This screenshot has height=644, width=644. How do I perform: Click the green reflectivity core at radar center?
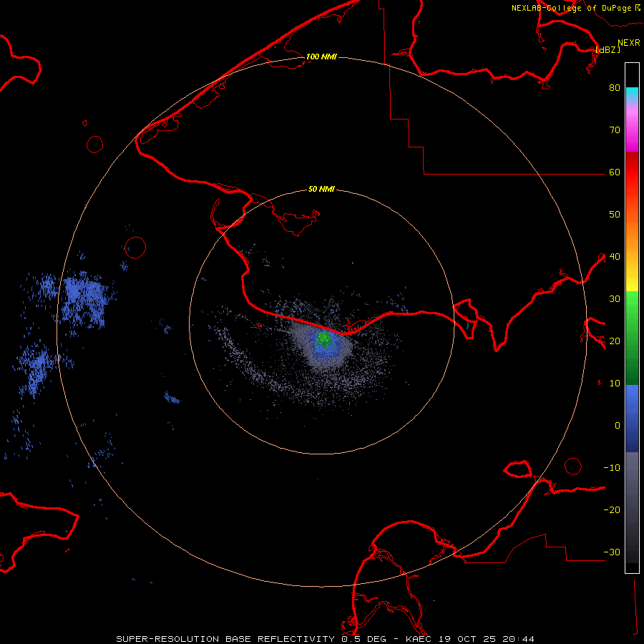tap(324, 339)
